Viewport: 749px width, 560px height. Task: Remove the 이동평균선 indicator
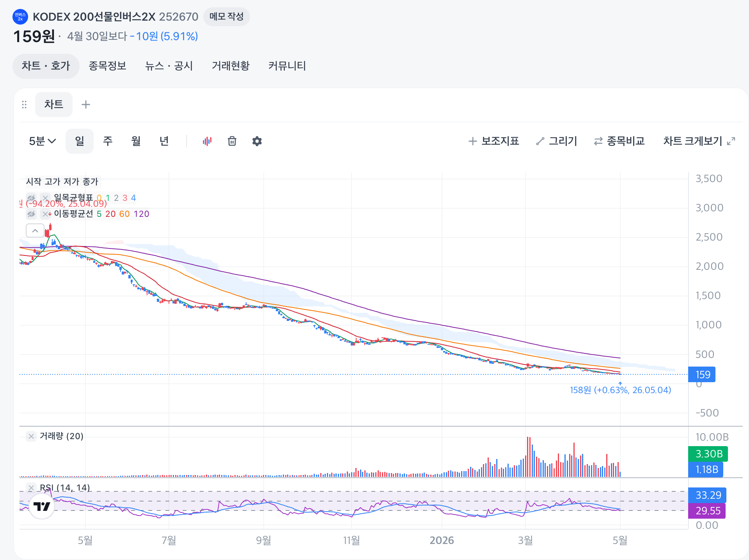[45, 214]
